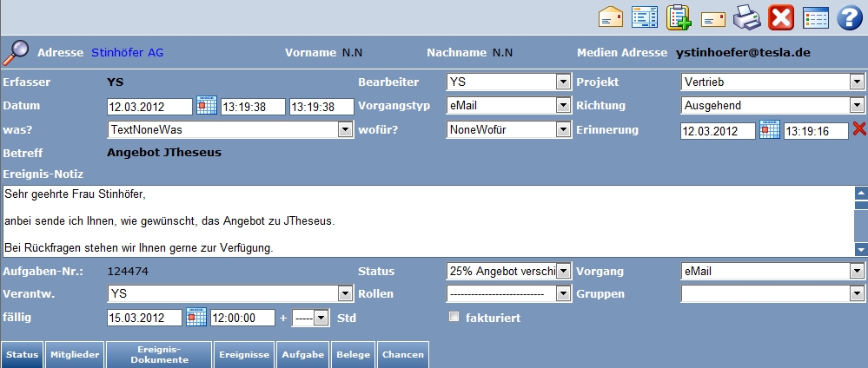Click the magnifying glass next to Adresse

point(16,53)
